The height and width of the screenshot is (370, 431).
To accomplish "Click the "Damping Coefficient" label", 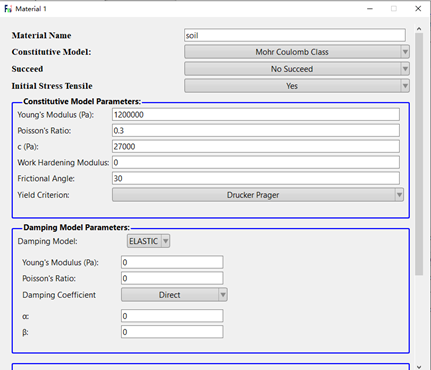I will tap(59, 295).
